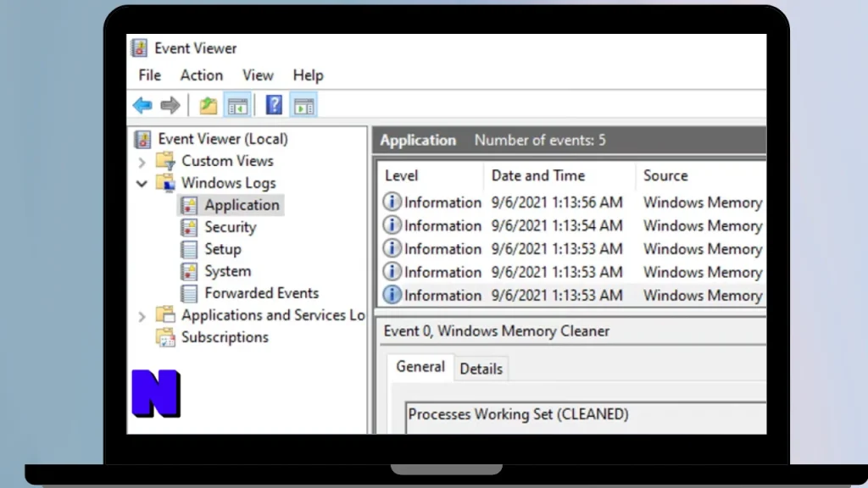Click Windows Memory source in 1:13:56 AM row
This screenshot has height=488, width=868.
[703, 202]
